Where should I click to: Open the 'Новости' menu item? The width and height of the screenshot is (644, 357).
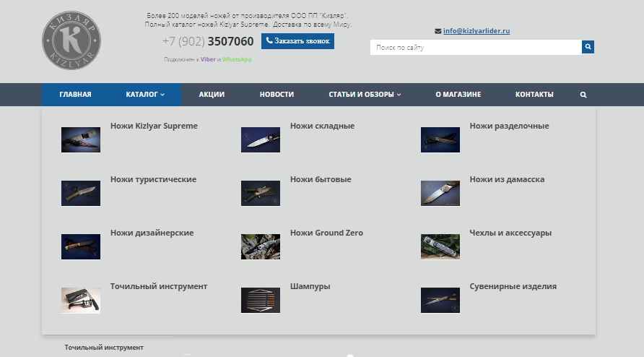[x=277, y=95]
